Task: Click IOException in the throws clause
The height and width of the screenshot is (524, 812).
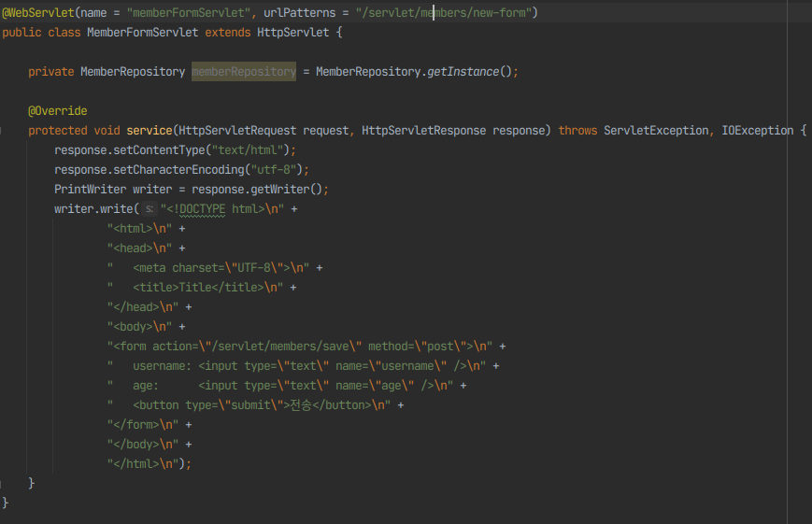Action: coord(757,131)
